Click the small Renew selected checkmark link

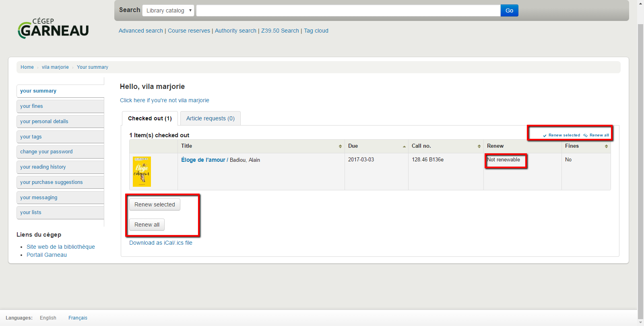coord(562,135)
